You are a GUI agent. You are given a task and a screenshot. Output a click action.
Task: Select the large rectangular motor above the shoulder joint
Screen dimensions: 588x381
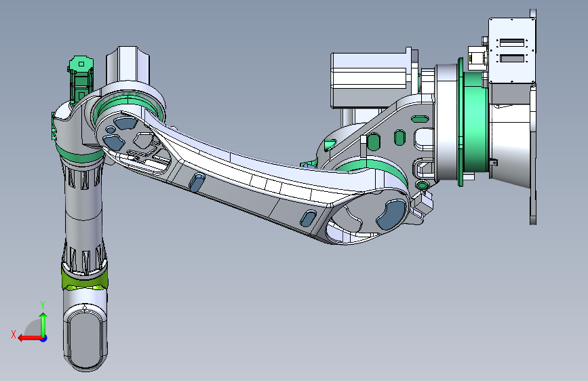[370, 80]
